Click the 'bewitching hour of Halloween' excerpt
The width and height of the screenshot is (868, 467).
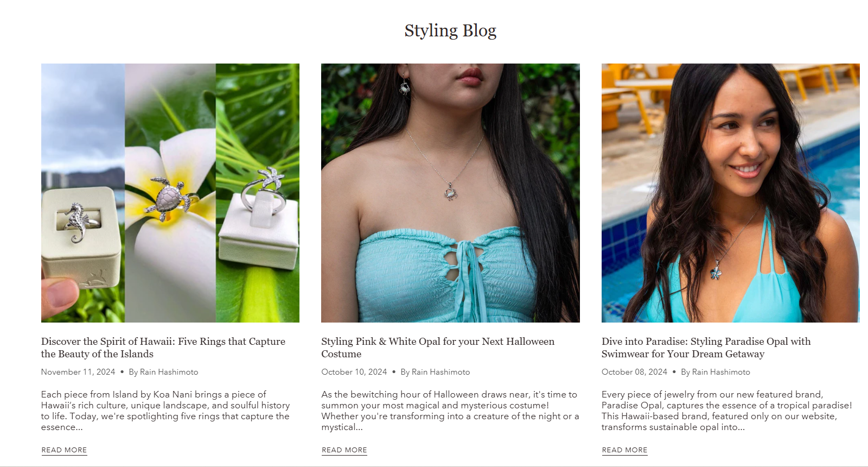(450, 411)
